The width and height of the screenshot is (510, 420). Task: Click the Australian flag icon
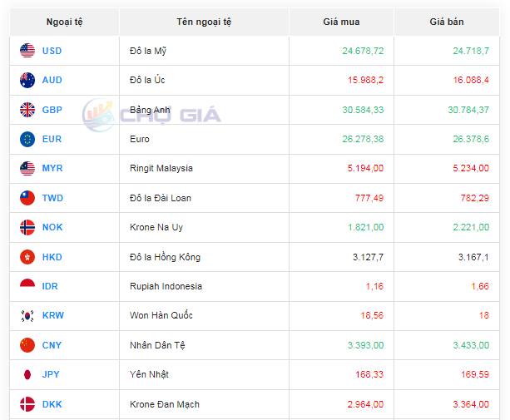[x=27, y=81]
